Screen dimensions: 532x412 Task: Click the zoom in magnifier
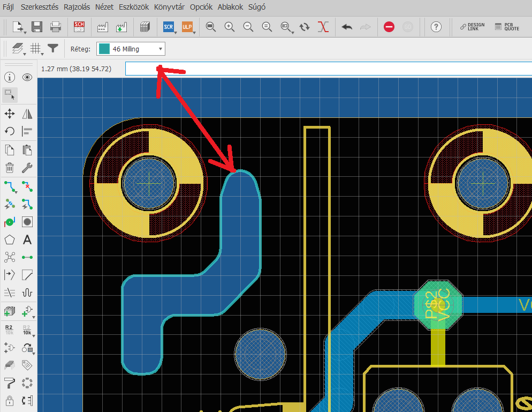[230, 27]
